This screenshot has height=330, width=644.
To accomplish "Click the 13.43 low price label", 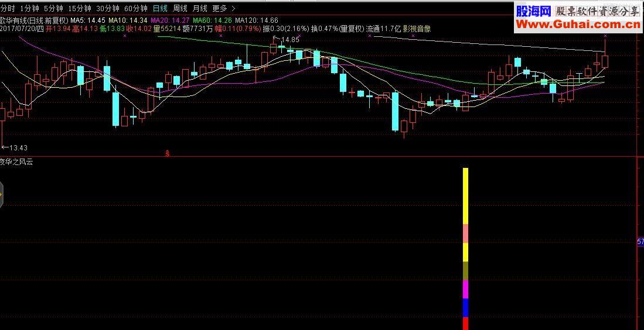I will [18, 147].
